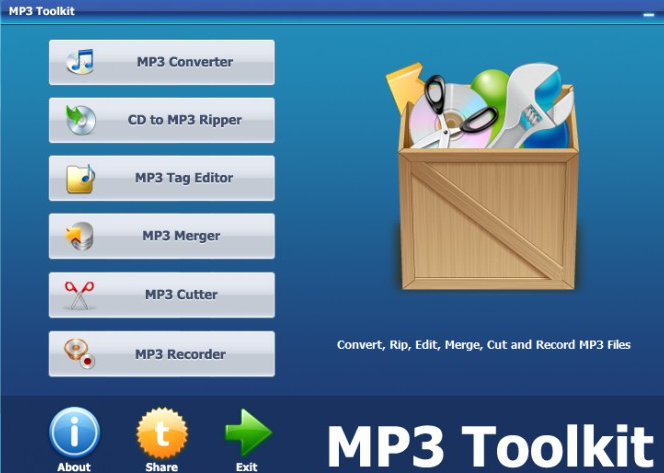The height and width of the screenshot is (473, 664).
Task: Click the green Exit arrow icon
Action: coord(248,432)
